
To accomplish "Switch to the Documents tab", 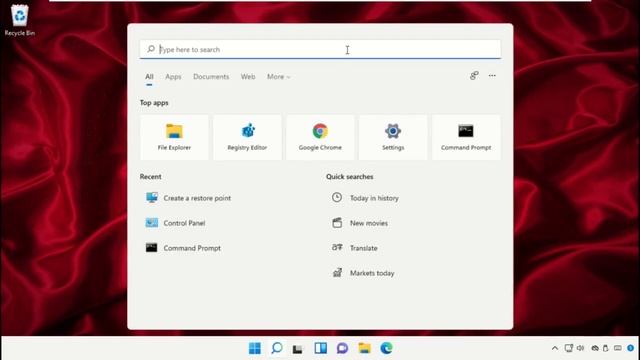I will pyautogui.click(x=211, y=77).
